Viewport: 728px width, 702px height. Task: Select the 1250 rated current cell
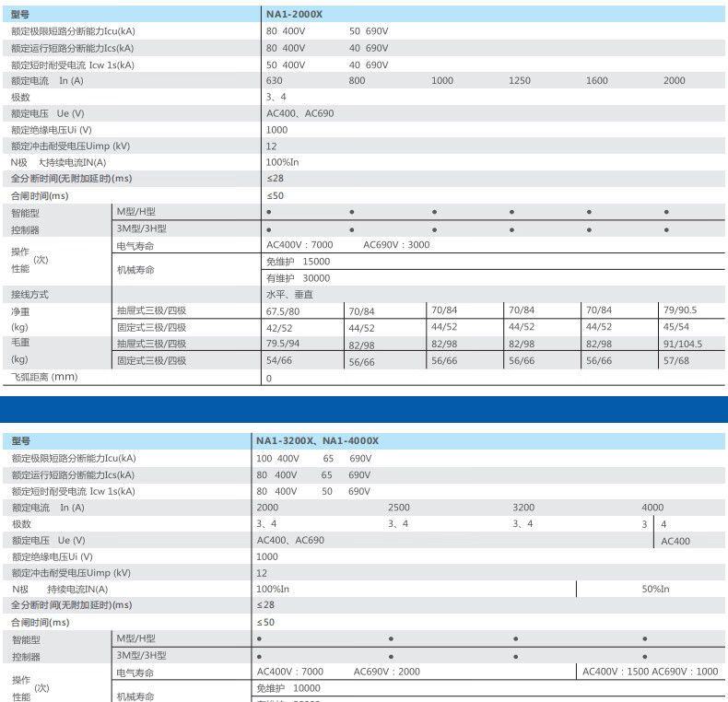pyautogui.click(x=520, y=81)
